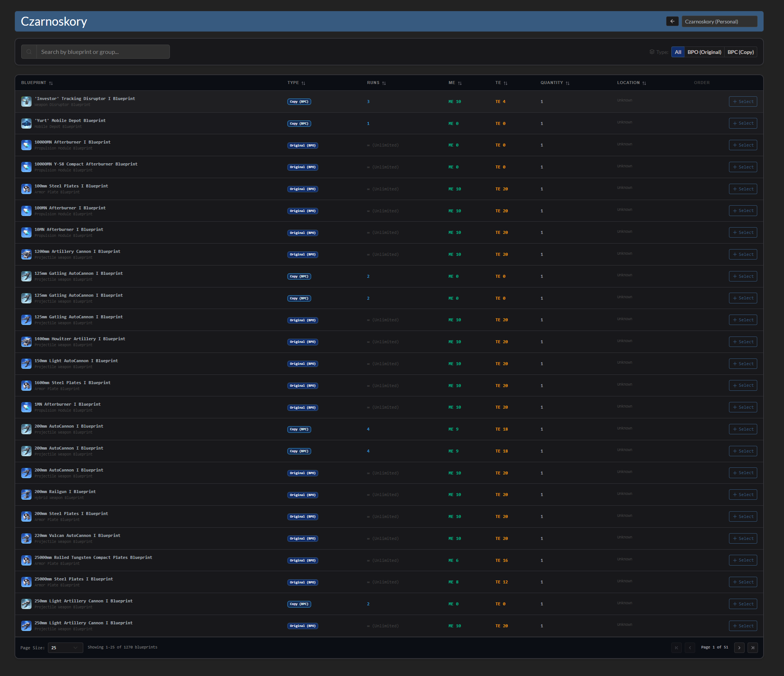Sort by Type column
This screenshot has width=784, height=676.
(x=296, y=83)
